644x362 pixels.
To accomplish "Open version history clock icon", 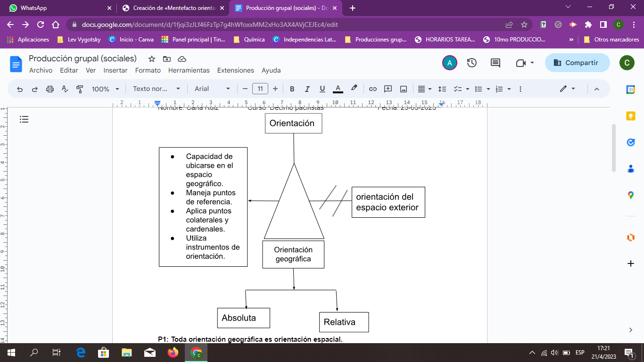I will coord(472,63).
